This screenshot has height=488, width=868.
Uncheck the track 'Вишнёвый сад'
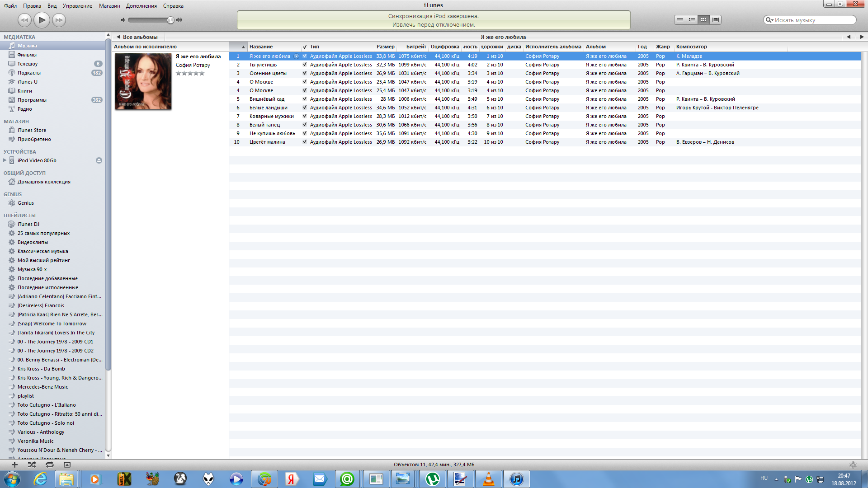[x=305, y=99]
